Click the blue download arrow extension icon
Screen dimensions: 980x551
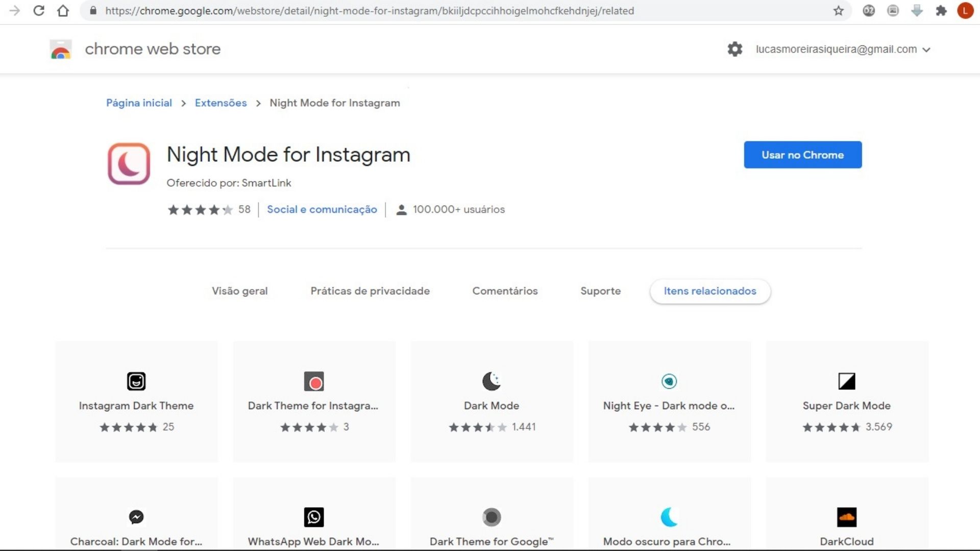[x=917, y=11]
